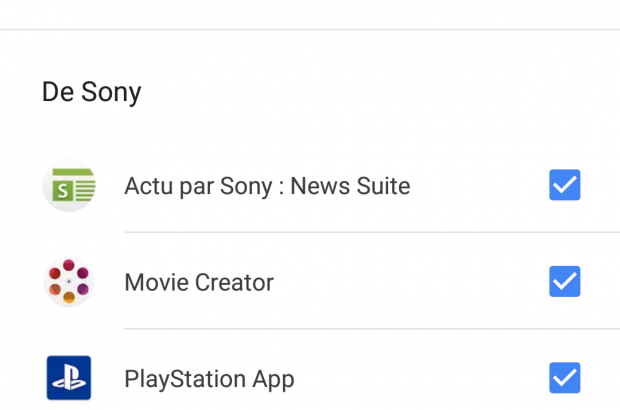Tap the Movie Creator film reel icon

(69, 282)
